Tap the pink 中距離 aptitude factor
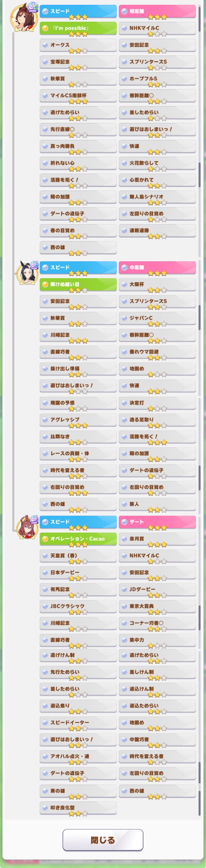 [x=157, y=268]
